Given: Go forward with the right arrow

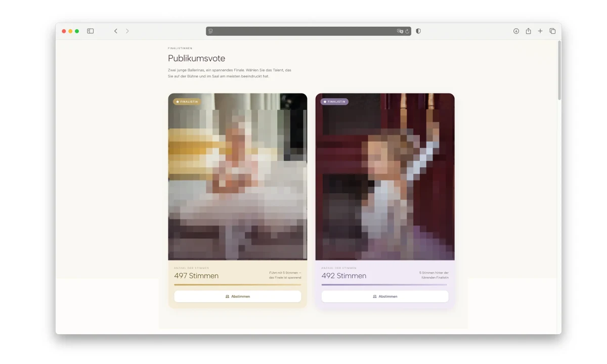Looking at the screenshot, I should tap(127, 31).
